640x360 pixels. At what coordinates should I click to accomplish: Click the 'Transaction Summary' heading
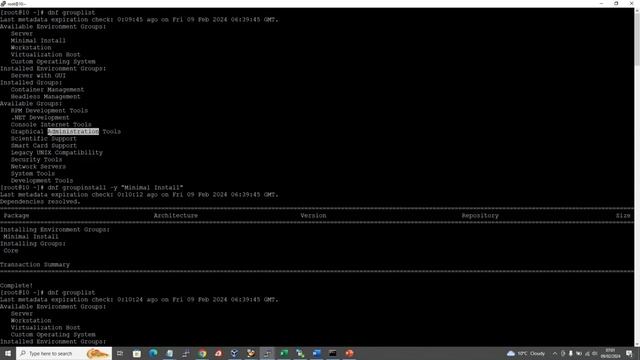point(35,264)
